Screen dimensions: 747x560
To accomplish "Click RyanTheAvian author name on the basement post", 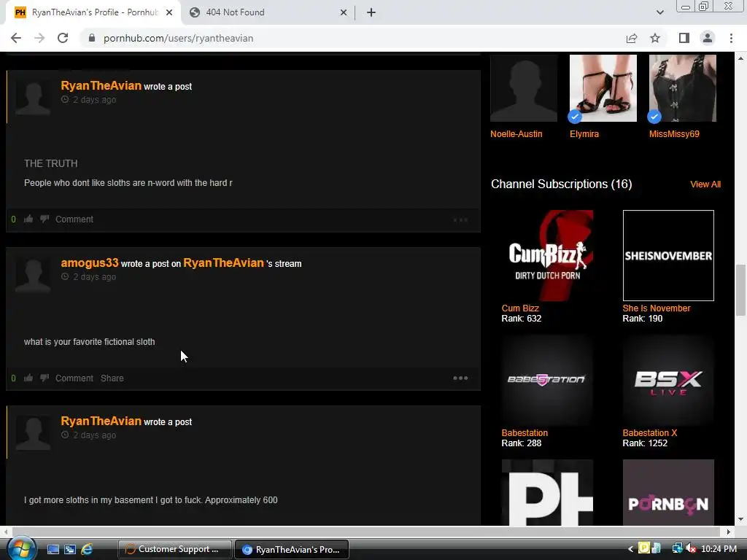I will 101,421.
